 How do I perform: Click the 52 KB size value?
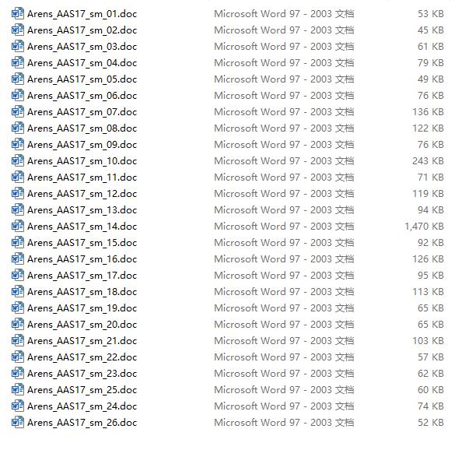[x=431, y=422]
